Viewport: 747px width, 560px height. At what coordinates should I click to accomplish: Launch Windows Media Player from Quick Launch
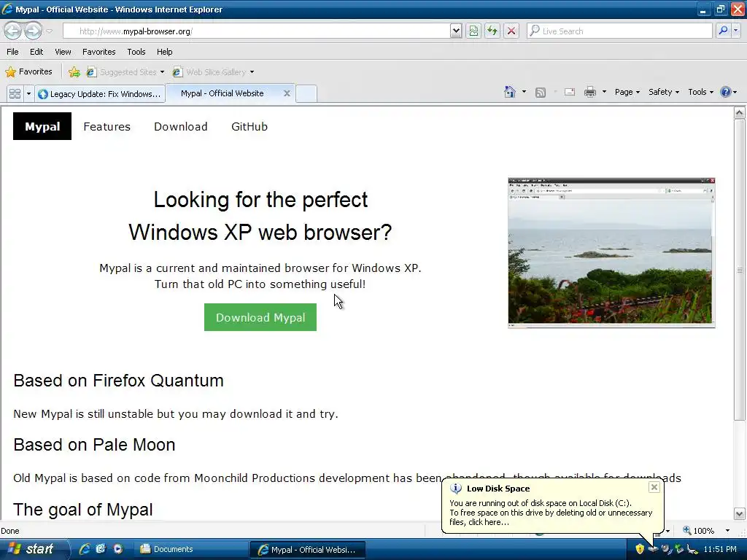117,549
